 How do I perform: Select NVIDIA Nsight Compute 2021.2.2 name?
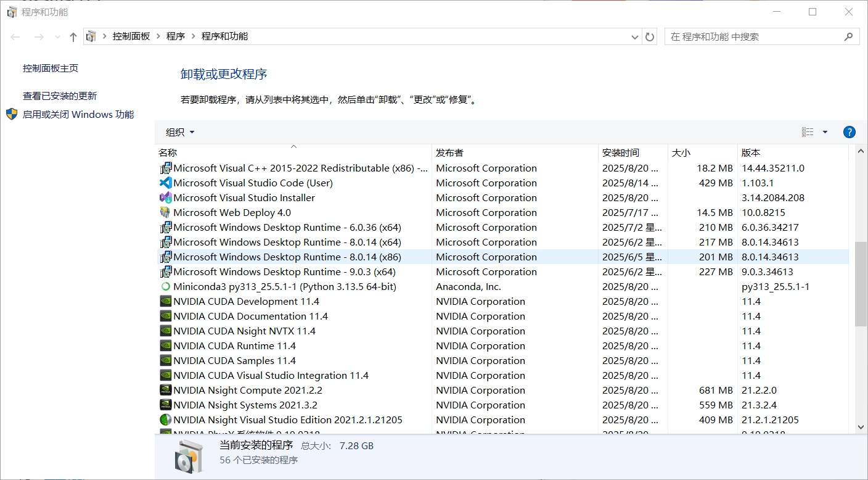click(x=248, y=390)
